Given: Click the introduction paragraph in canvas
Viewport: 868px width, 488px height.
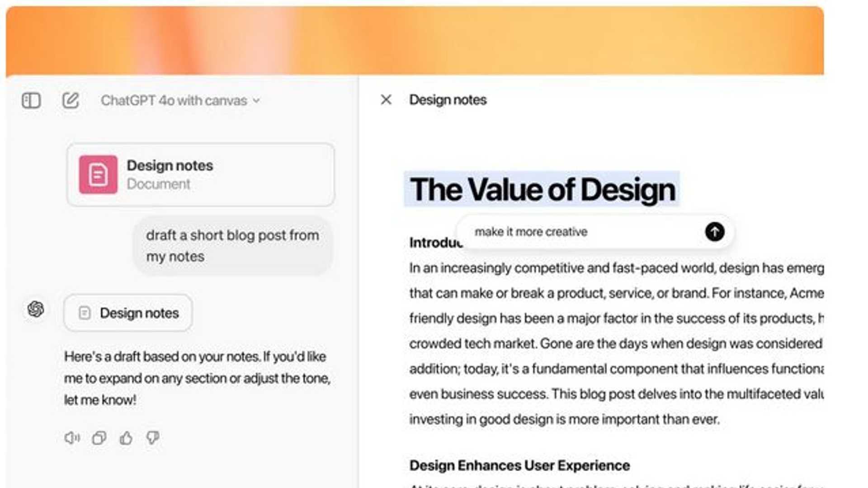Looking at the screenshot, I should 615,343.
